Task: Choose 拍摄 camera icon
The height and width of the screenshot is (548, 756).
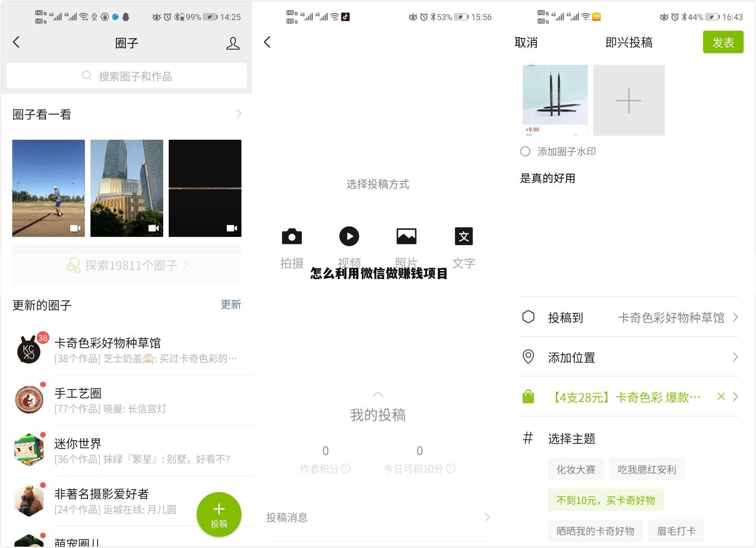Action: (292, 236)
